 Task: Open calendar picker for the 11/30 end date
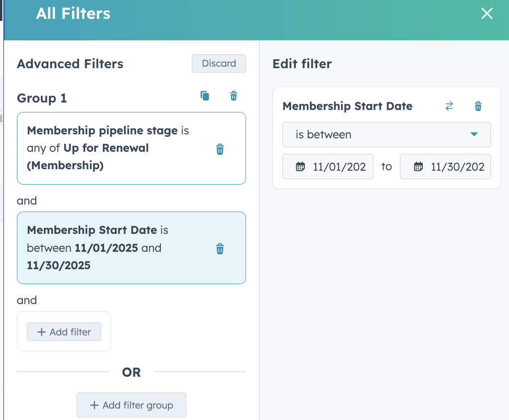coord(418,167)
